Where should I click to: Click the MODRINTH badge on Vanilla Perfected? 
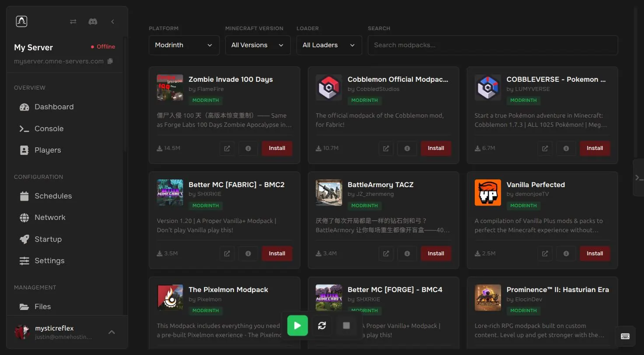click(x=523, y=205)
